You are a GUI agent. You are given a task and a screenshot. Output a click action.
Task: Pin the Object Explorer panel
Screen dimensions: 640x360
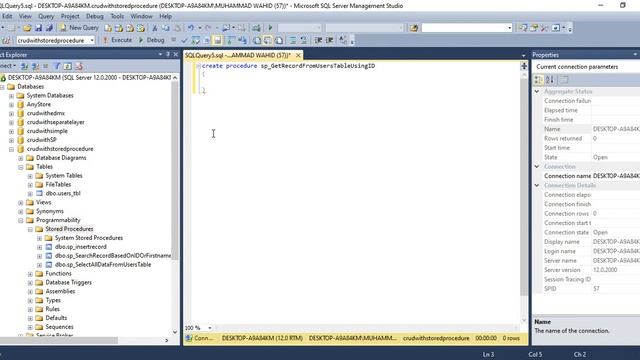[168, 54]
